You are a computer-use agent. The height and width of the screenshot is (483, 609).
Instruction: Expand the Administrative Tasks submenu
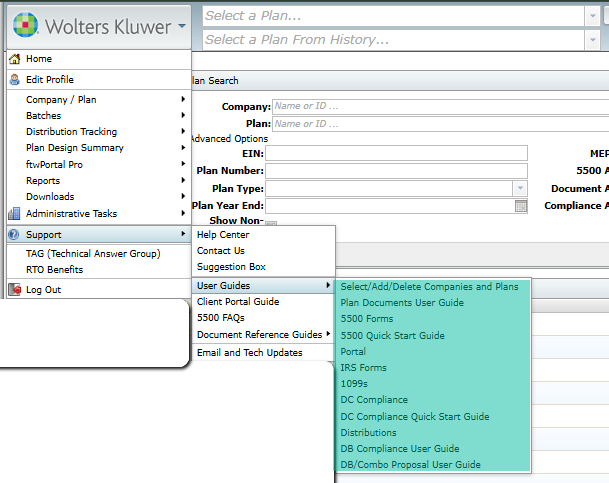click(99, 214)
